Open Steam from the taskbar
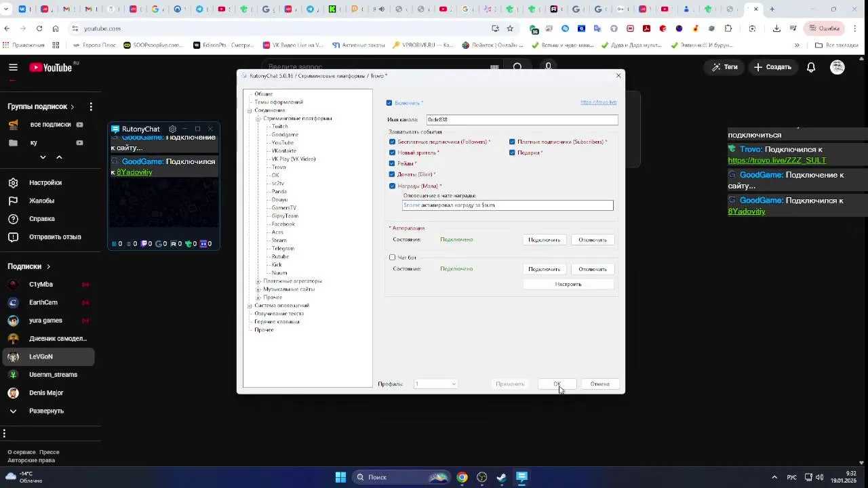 501,477
